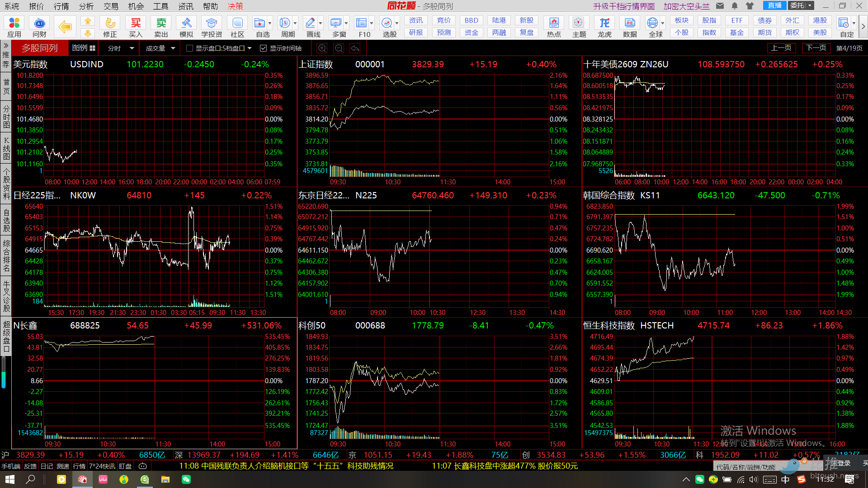Click the 修正 toolbar icon
Screen dimensions: 868x488
click(x=110, y=27)
